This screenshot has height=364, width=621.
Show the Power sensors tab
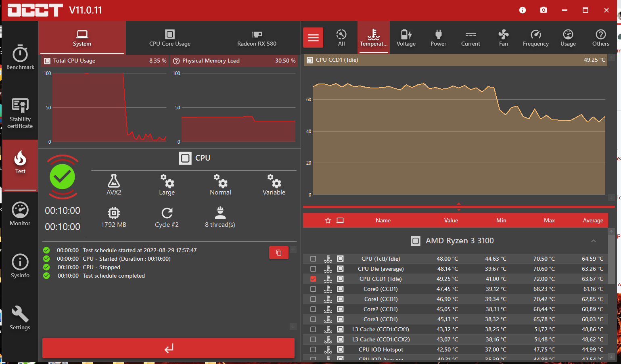(x=438, y=38)
